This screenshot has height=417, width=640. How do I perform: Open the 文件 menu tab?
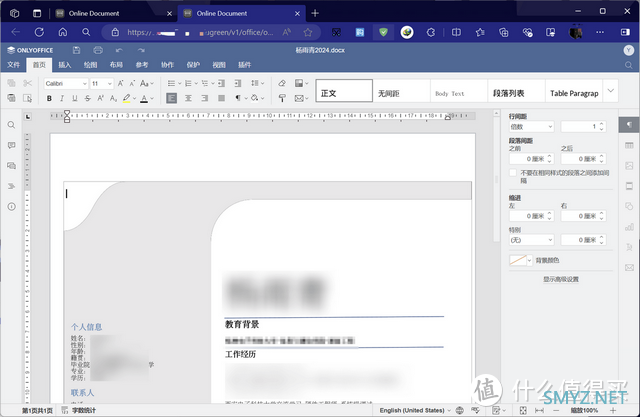pyautogui.click(x=13, y=65)
